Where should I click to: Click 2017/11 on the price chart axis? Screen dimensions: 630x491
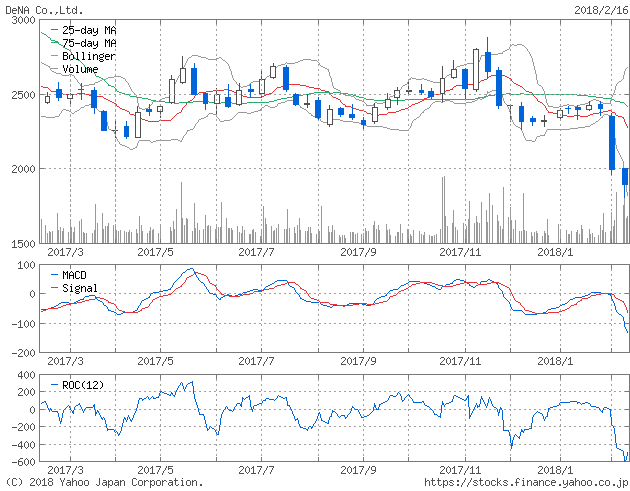pos(462,253)
